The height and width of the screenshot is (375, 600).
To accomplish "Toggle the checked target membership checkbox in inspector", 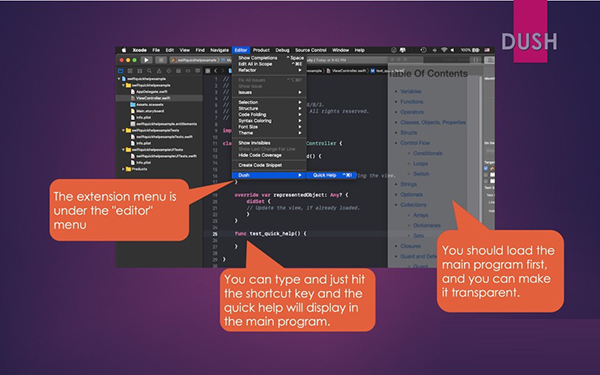I will click(486, 168).
